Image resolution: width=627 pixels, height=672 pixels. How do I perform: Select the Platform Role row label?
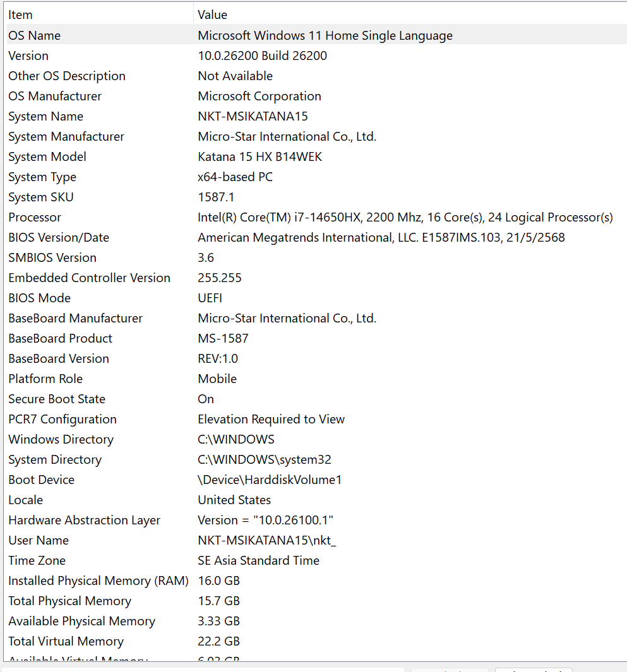(x=45, y=379)
